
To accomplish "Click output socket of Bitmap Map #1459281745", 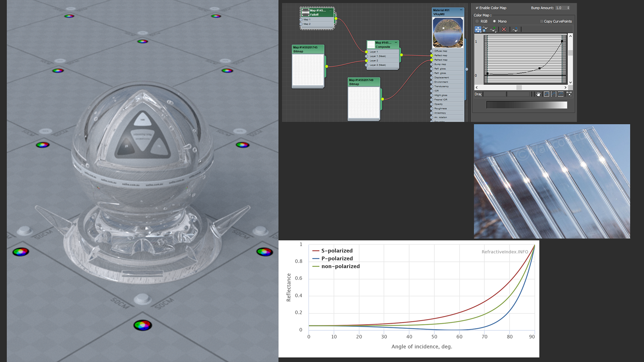I will [x=326, y=66].
